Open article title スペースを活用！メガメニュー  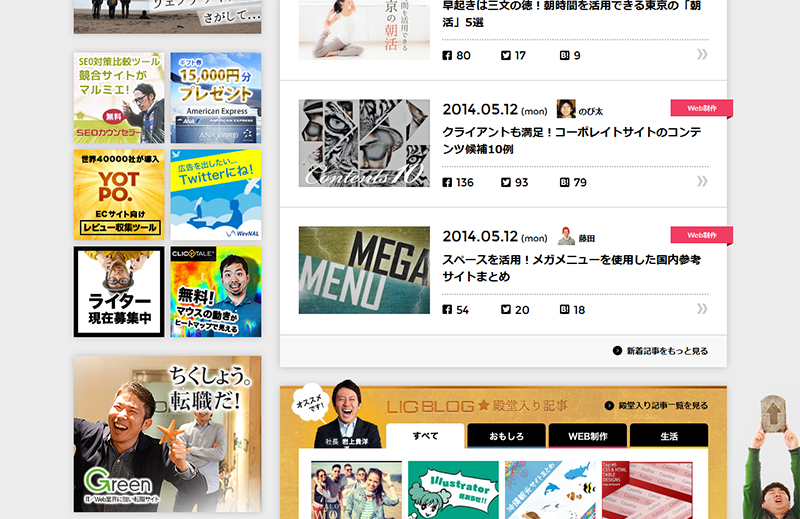(x=571, y=268)
